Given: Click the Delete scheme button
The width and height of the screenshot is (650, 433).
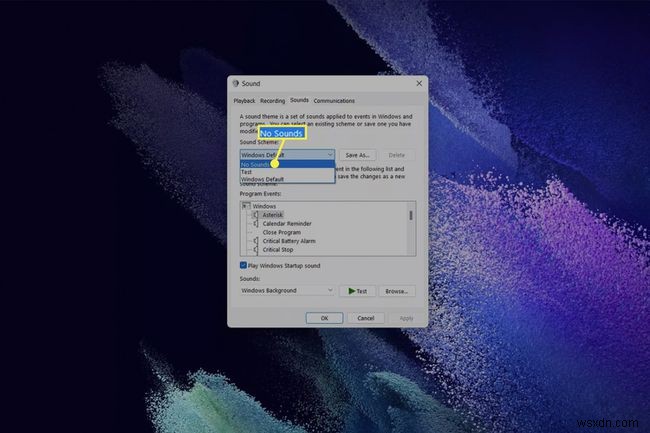Looking at the screenshot, I should 397,155.
